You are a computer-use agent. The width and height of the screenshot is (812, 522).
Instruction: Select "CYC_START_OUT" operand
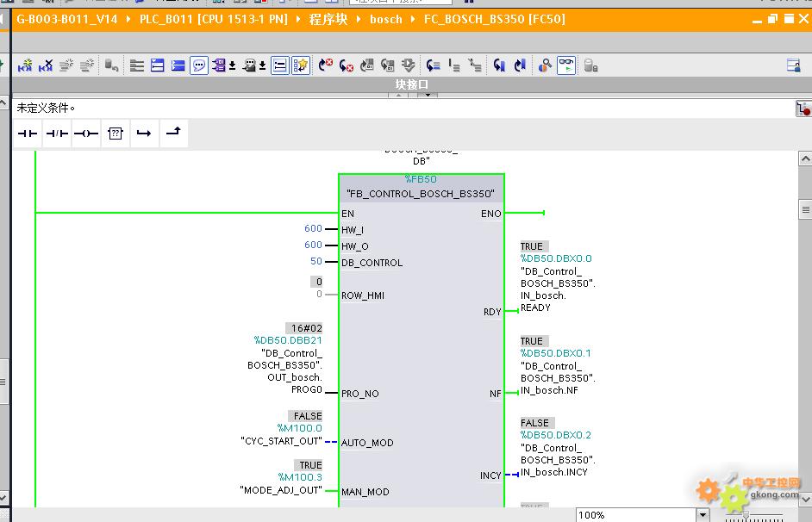281,441
